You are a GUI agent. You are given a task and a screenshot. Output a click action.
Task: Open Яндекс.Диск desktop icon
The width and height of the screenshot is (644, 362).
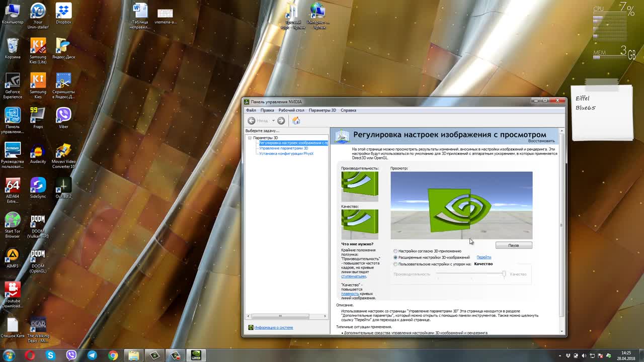[x=63, y=49]
